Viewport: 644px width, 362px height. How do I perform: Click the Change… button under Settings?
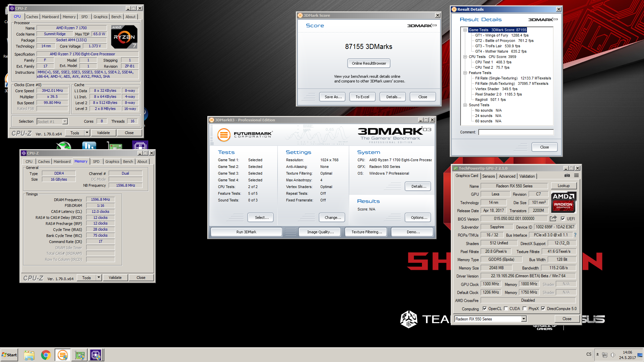coord(333,218)
